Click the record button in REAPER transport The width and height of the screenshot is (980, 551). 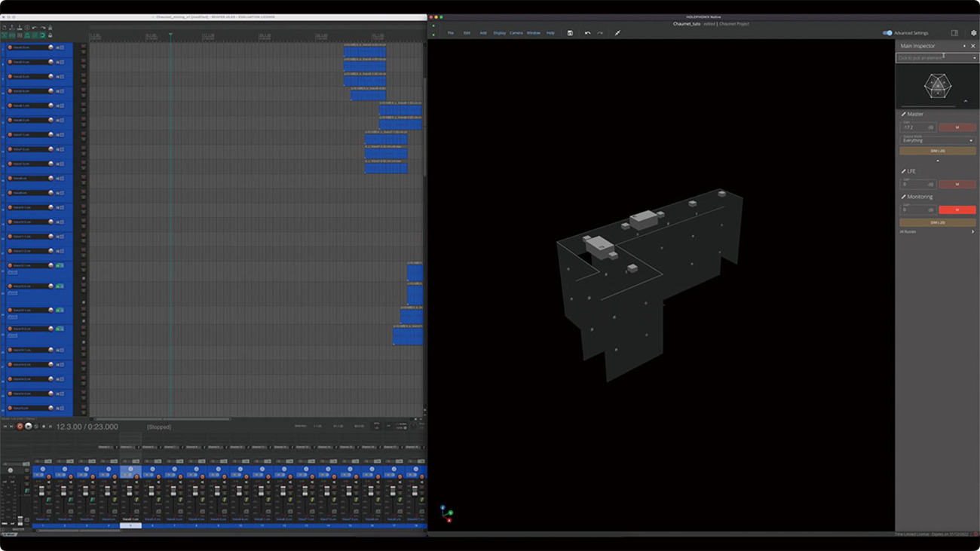20,427
